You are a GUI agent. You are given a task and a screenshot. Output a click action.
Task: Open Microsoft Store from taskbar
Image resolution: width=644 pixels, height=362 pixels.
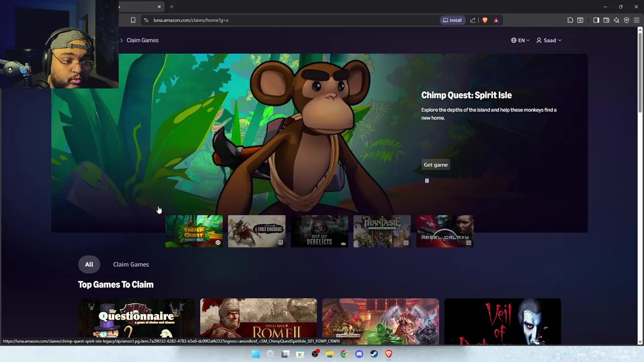click(x=300, y=354)
